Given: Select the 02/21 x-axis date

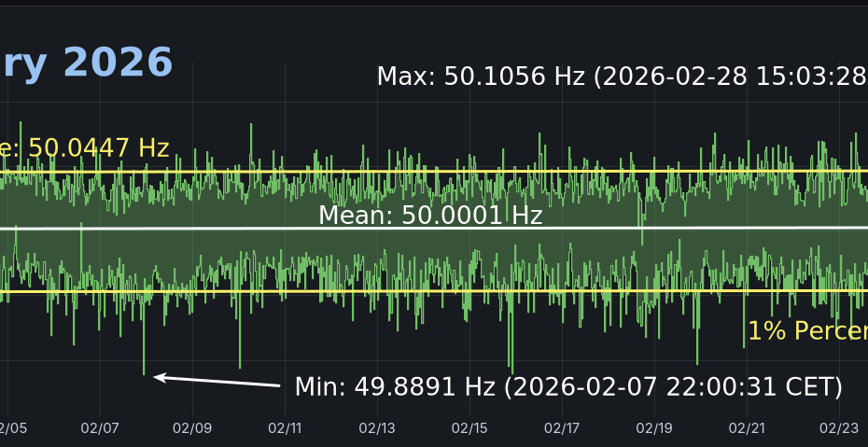Looking at the screenshot, I should point(747,428).
